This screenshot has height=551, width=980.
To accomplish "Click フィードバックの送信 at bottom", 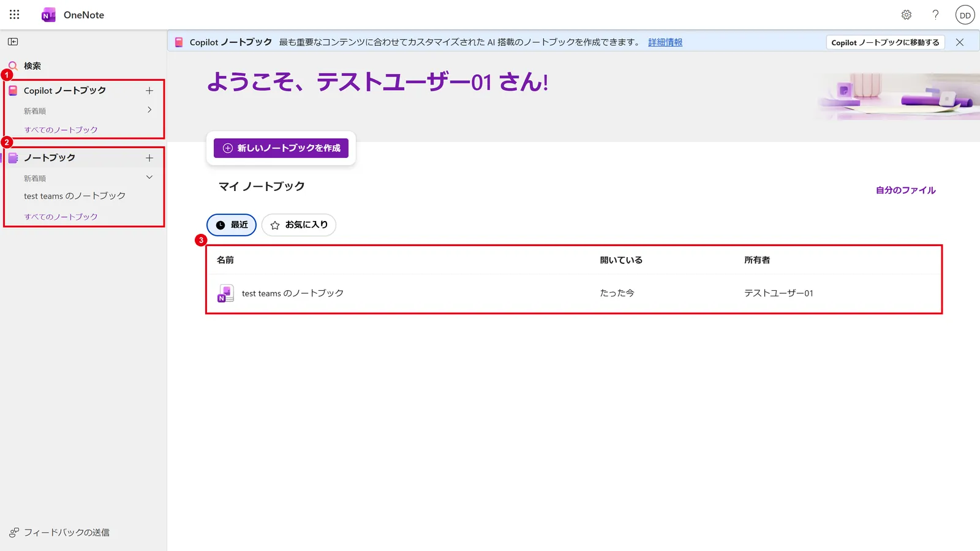I will [x=67, y=533].
